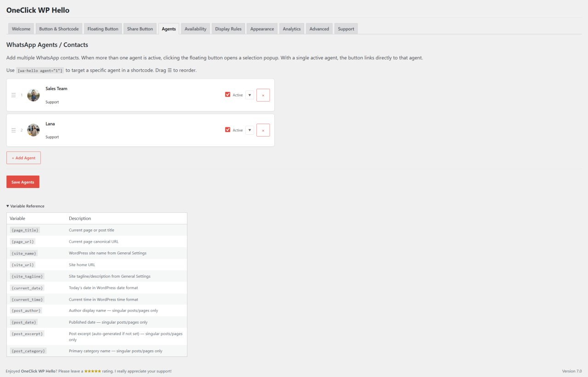Screen dimensions: 588x377
Task: Click the + Add Agent button
Action: [23, 158]
